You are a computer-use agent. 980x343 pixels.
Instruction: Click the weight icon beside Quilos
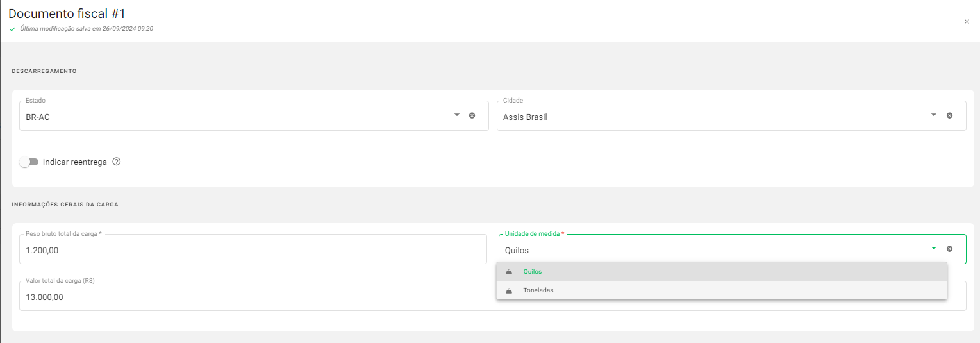coord(509,272)
